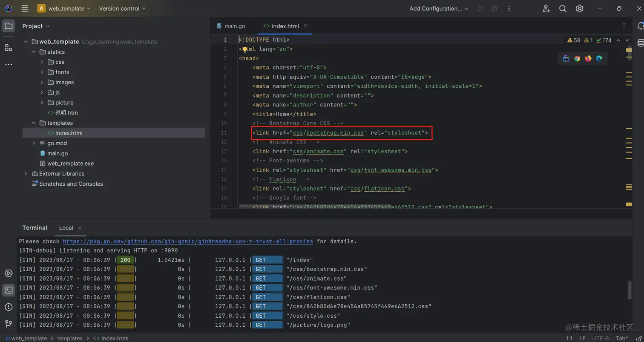The image size is (644, 342).
Task: Expand the css folder
Action: pos(42,62)
